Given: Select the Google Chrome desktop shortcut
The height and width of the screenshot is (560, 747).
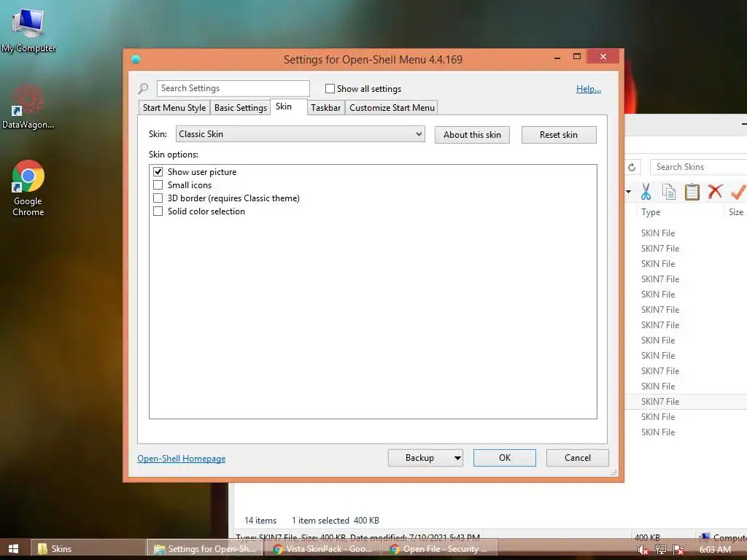Looking at the screenshot, I should [28, 188].
